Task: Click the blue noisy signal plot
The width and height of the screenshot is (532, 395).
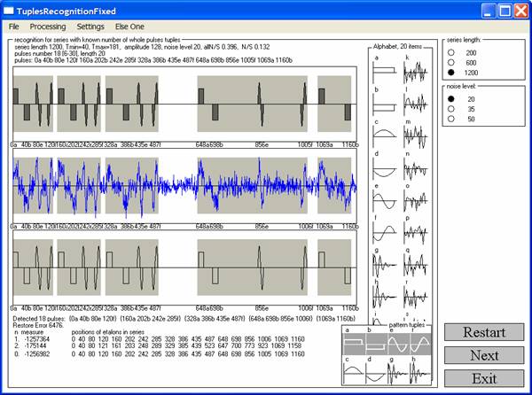Action: coord(185,186)
